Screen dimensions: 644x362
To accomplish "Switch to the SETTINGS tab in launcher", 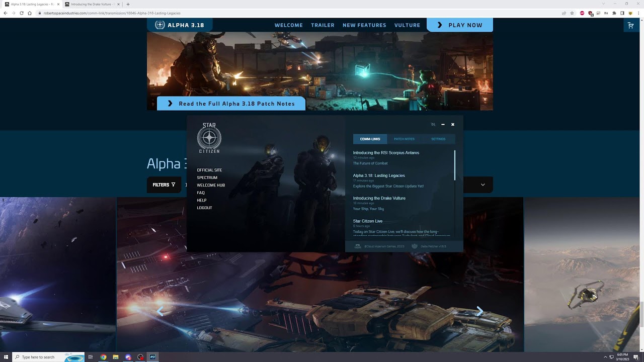I will [438, 139].
